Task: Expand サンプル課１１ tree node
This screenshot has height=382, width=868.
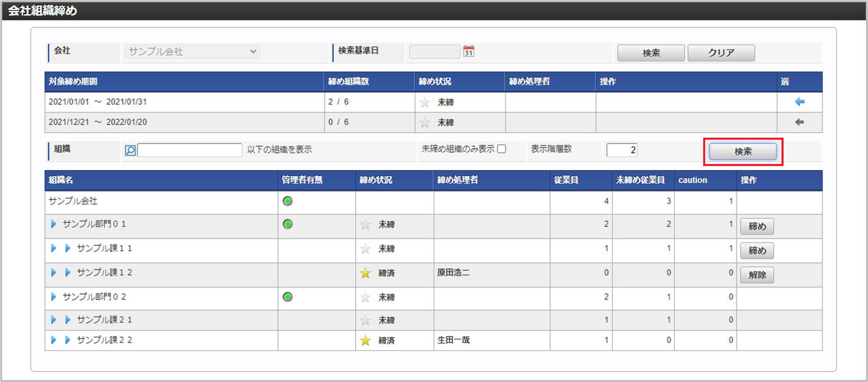Action: (68, 248)
